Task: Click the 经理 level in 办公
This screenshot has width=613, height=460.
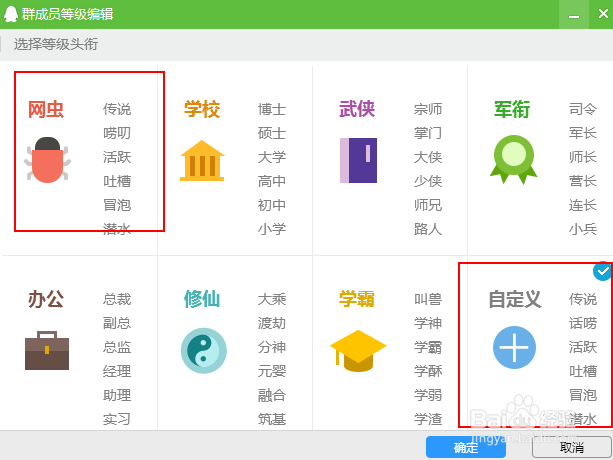Action: [117, 371]
